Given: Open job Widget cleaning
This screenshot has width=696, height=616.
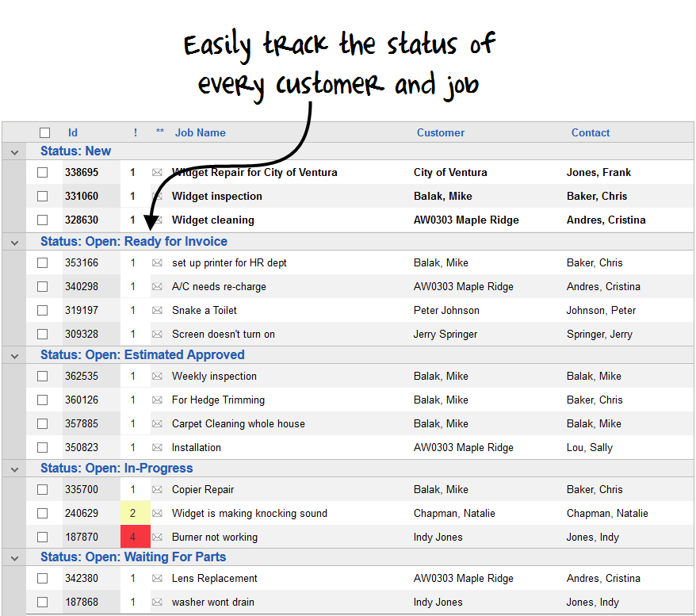Looking at the screenshot, I should pyautogui.click(x=213, y=220).
